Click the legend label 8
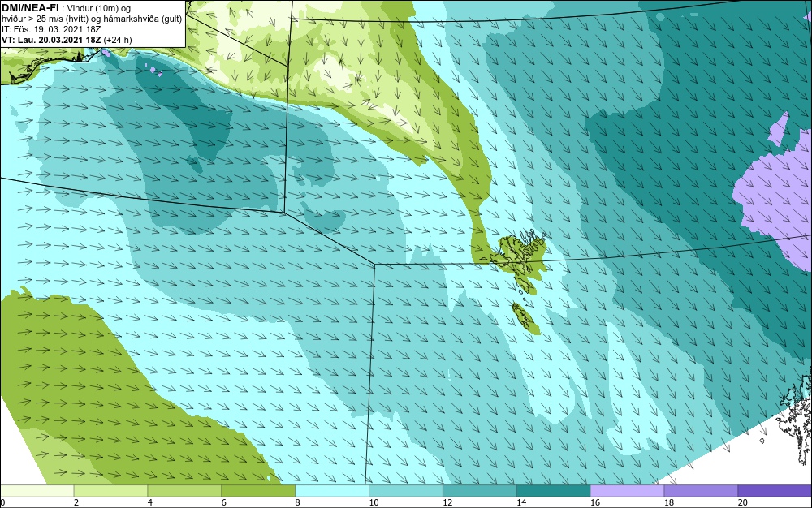This screenshot has height=508, width=812. [297, 502]
